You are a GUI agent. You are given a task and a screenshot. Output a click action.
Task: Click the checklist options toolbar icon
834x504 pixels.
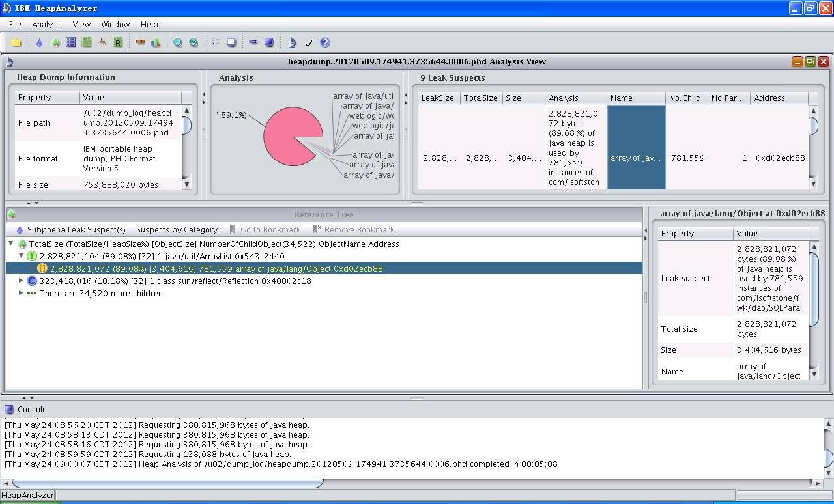click(x=216, y=42)
